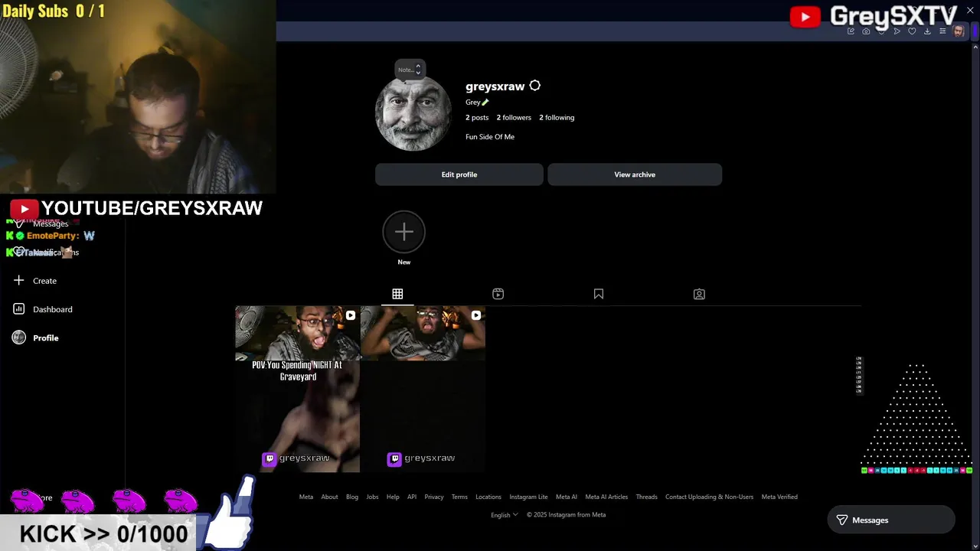Image resolution: width=980 pixels, height=551 pixels.
Task: Open the Blog footer link
Action: [352, 497]
